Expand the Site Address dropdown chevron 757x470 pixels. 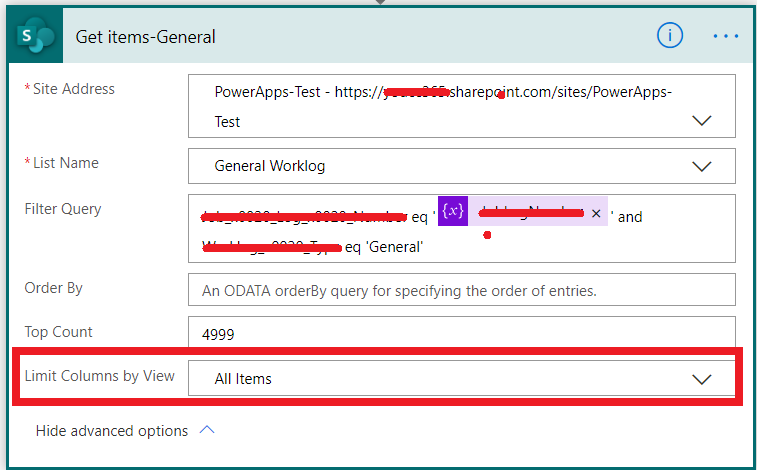point(702,120)
